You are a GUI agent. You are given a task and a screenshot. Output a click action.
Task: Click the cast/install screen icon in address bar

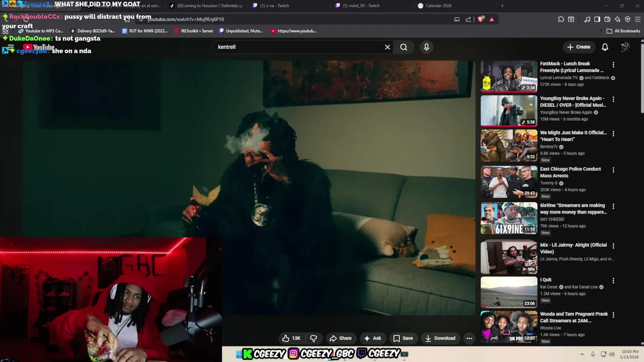(457, 19)
